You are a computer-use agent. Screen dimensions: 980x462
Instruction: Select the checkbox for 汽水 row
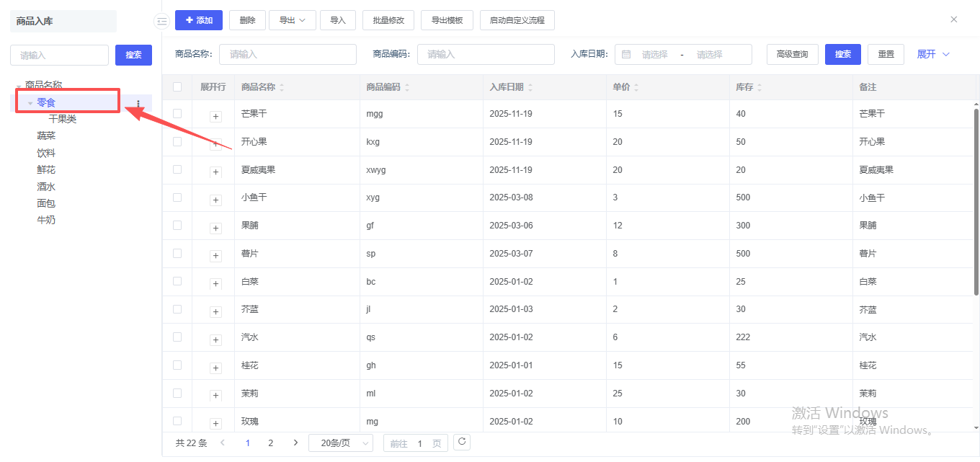[177, 337]
